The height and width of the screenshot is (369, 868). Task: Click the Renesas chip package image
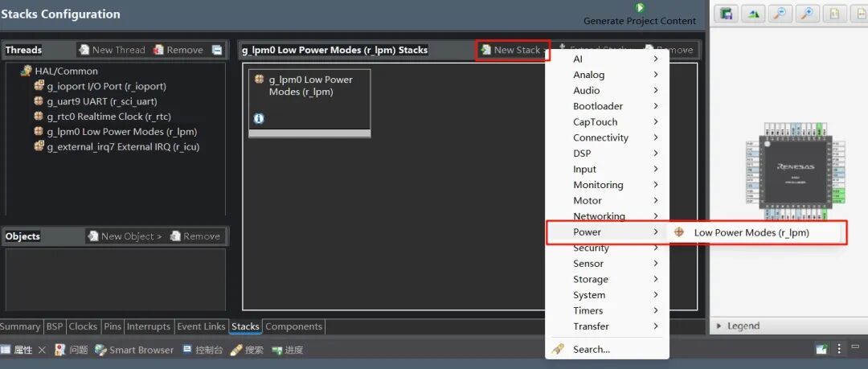point(794,166)
